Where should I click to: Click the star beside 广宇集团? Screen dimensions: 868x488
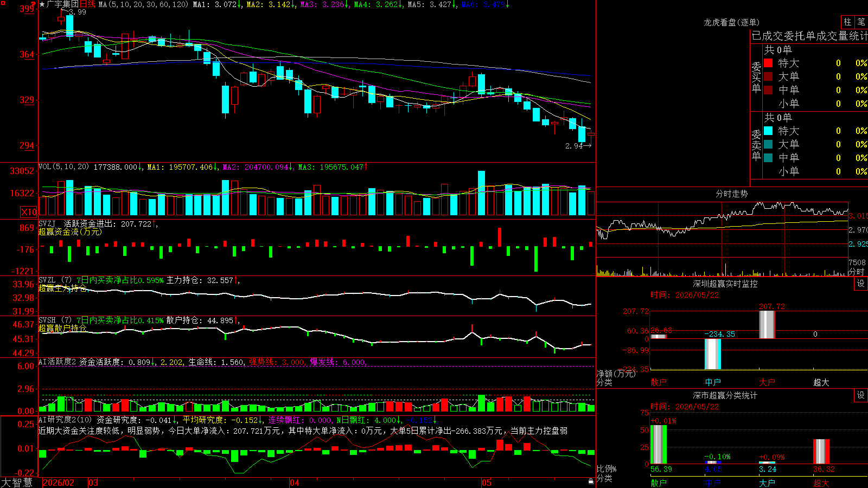pyautogui.click(x=42, y=4)
